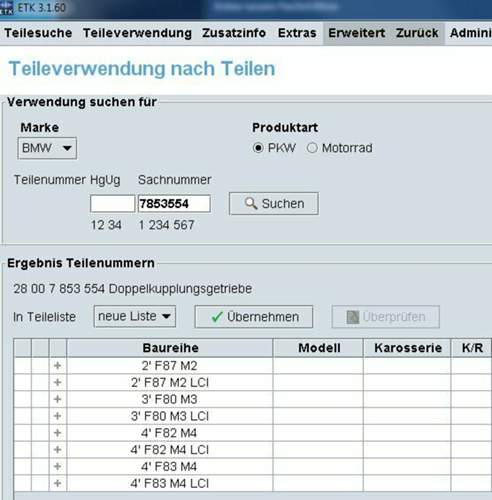Select the 4' F82 M4 LCI text cell

tap(170, 450)
